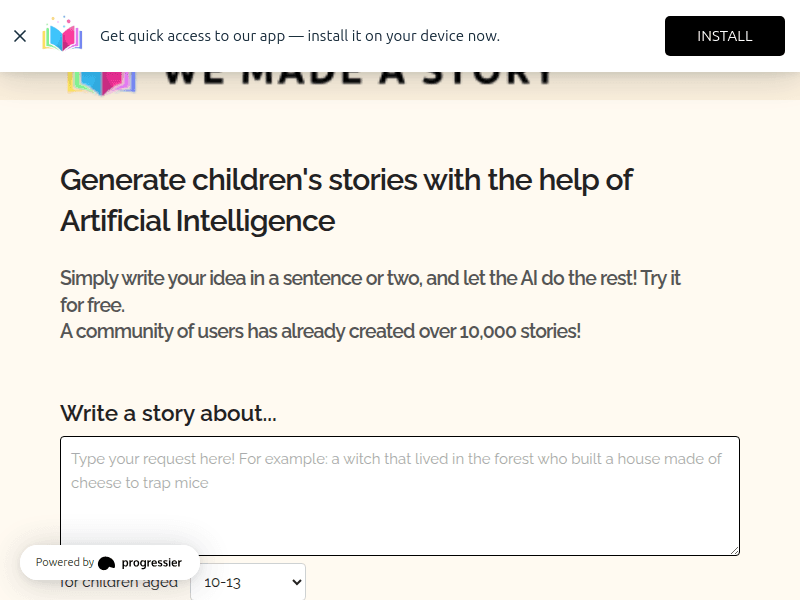The height and width of the screenshot is (600, 800).
Task: Click the Artificial Intelligence heading line
Action: pos(198,221)
